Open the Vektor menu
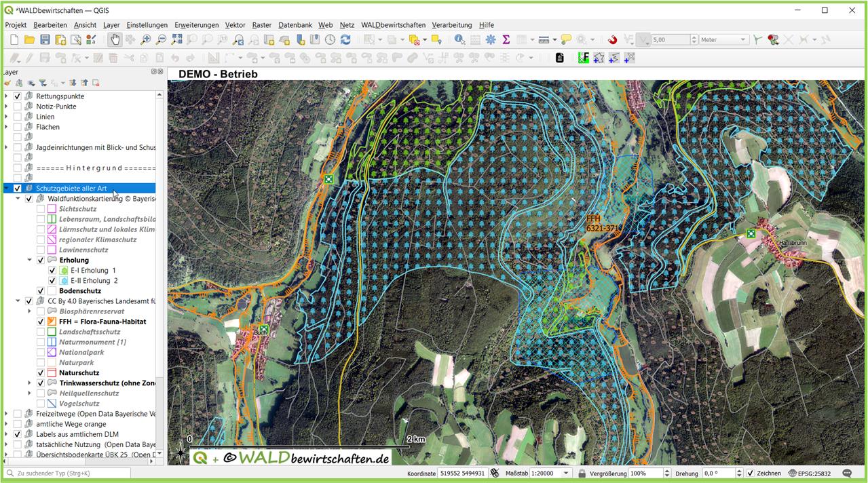868x483 pixels. click(x=235, y=25)
